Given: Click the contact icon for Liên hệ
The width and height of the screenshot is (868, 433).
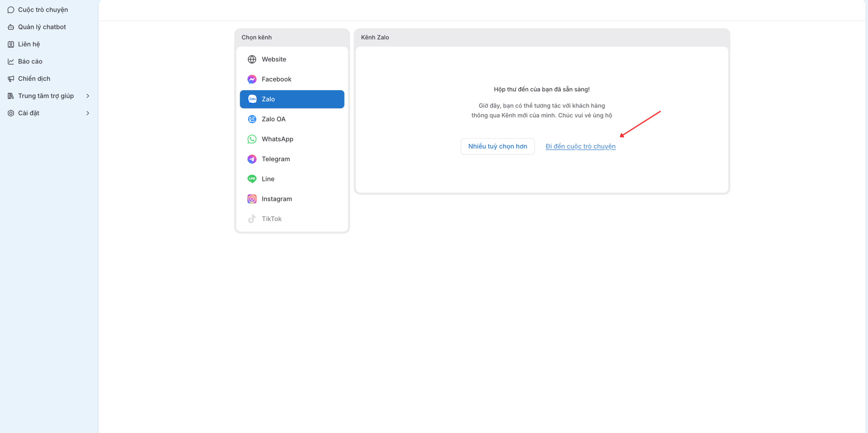Looking at the screenshot, I should click(x=11, y=44).
